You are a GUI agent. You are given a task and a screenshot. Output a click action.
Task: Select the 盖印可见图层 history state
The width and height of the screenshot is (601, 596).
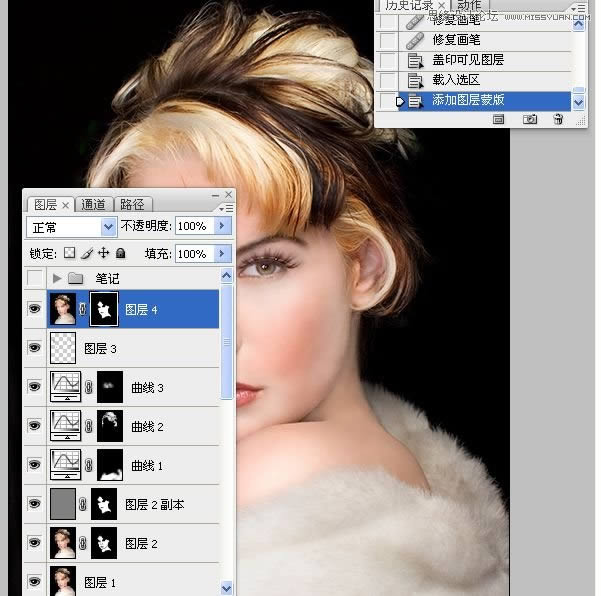tap(468, 60)
